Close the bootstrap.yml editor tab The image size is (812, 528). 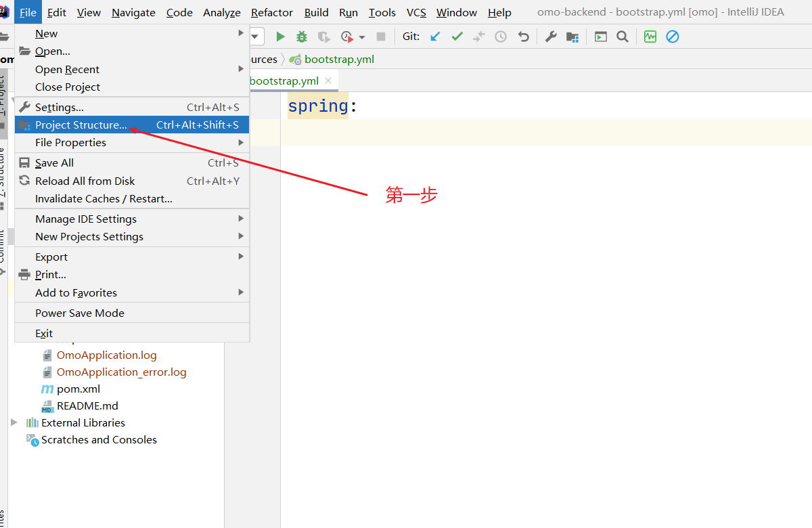(328, 81)
